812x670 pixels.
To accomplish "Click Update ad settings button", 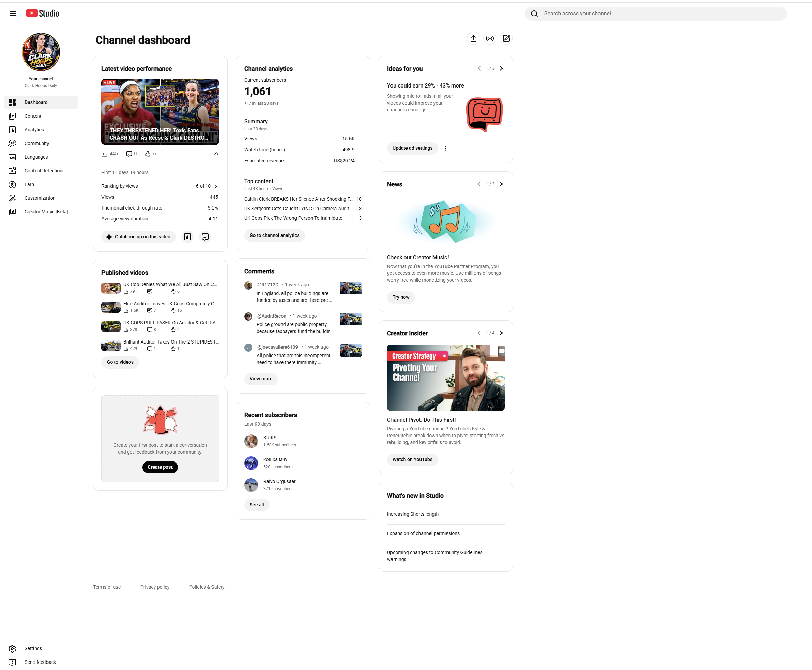I will click(412, 148).
